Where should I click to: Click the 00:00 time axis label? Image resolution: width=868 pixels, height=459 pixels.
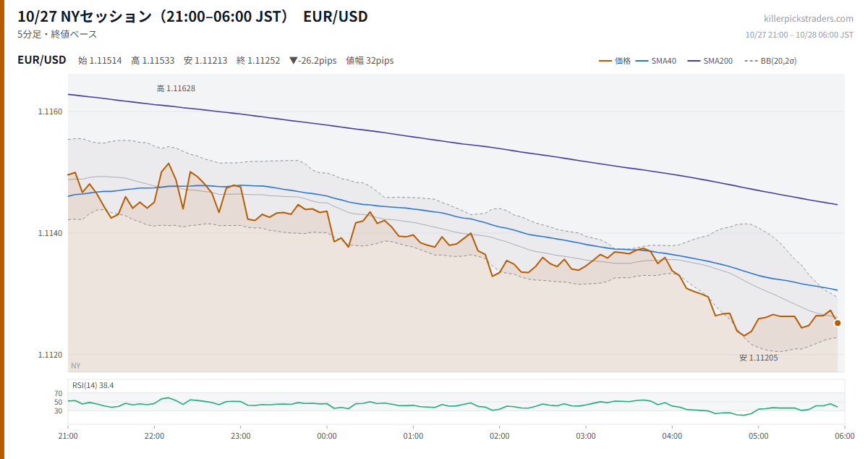(x=327, y=436)
